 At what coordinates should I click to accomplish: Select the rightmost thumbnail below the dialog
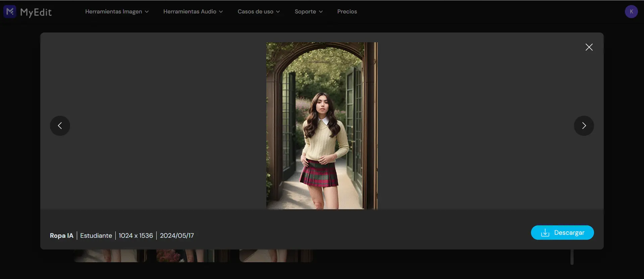coord(276,256)
